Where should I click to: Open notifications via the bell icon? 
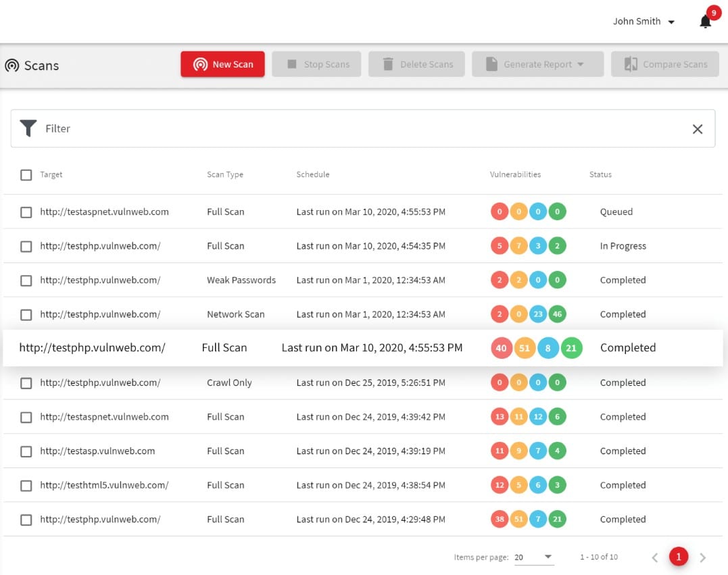704,21
